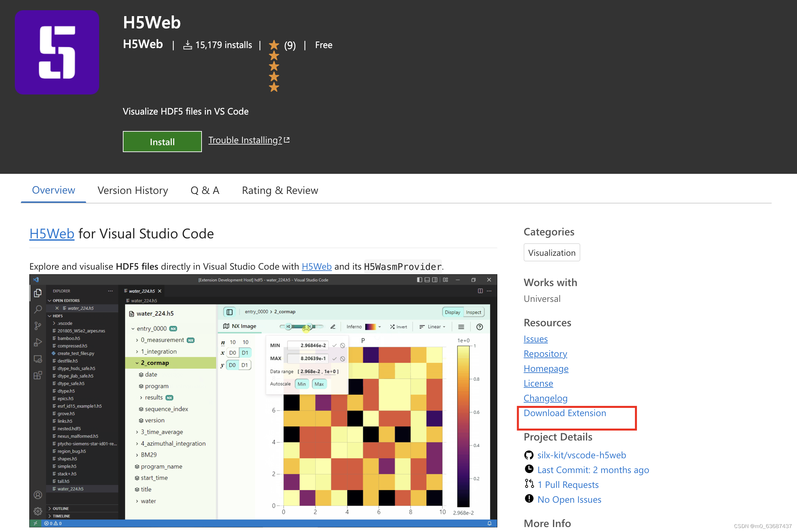The width and height of the screenshot is (797, 532).
Task: Click the Inferno colormap gradient swatch
Action: (371, 327)
